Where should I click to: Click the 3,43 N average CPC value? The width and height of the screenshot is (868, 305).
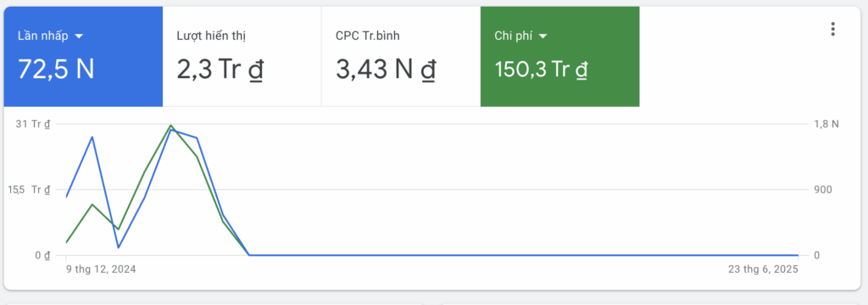point(386,70)
